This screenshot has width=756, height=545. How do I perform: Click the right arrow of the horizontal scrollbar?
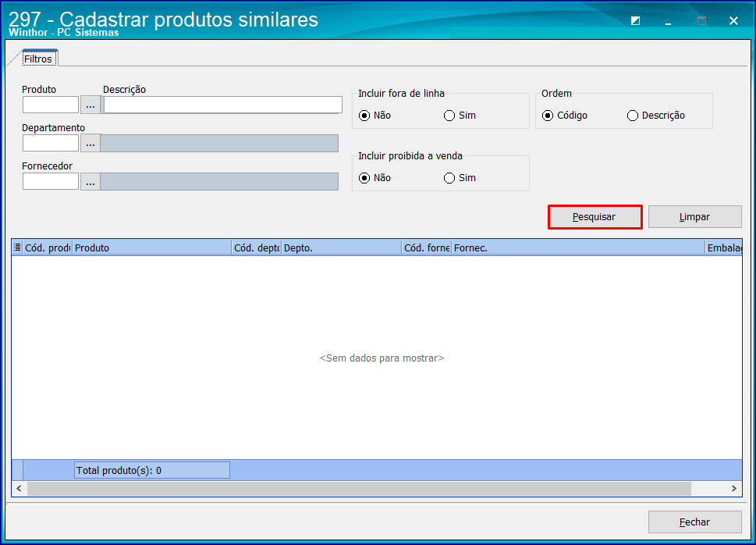click(734, 489)
